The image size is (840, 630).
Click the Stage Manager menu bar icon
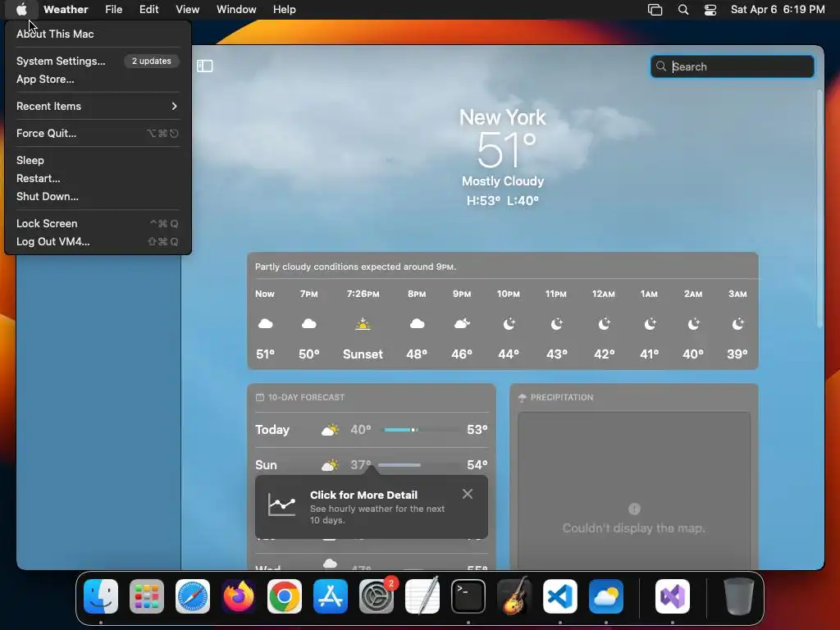coord(655,9)
